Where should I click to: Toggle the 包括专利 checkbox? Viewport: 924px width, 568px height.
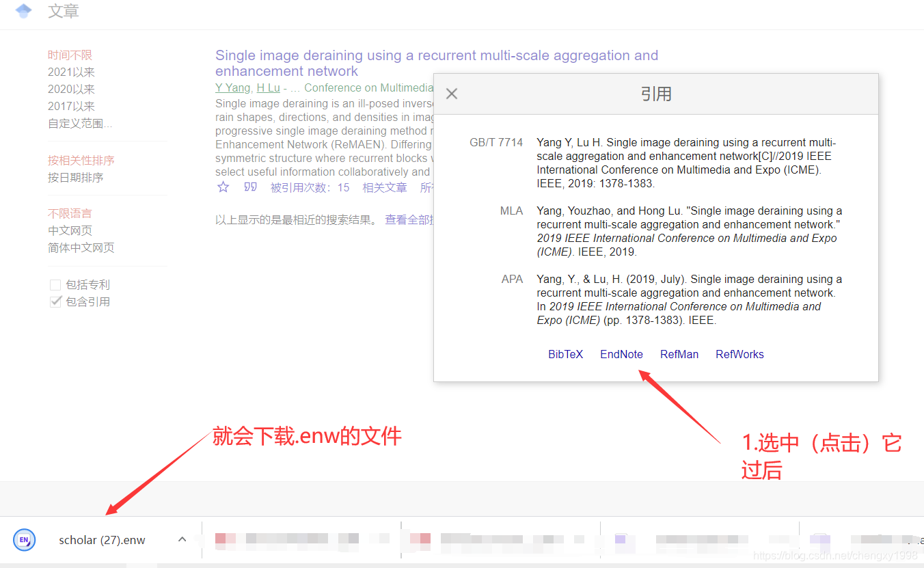click(55, 285)
